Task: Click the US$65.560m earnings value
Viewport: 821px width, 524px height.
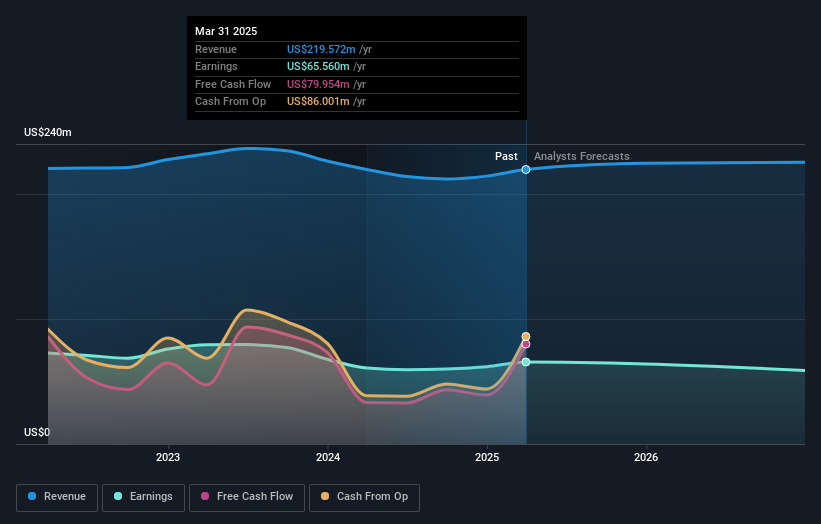Action: coord(318,66)
